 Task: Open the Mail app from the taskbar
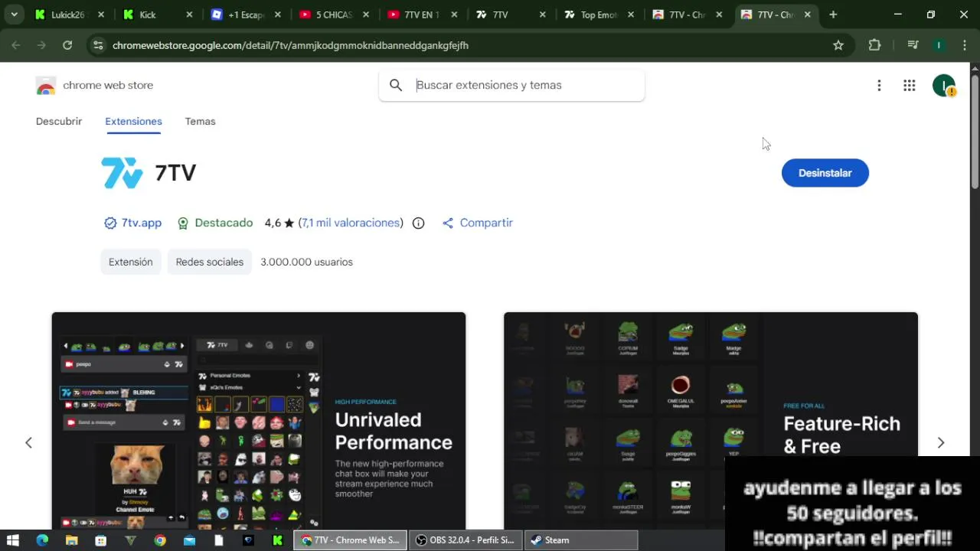click(x=189, y=540)
